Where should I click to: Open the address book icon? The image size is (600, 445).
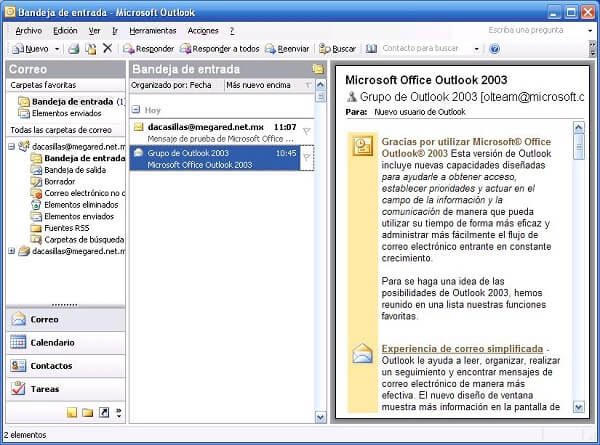coord(371,49)
